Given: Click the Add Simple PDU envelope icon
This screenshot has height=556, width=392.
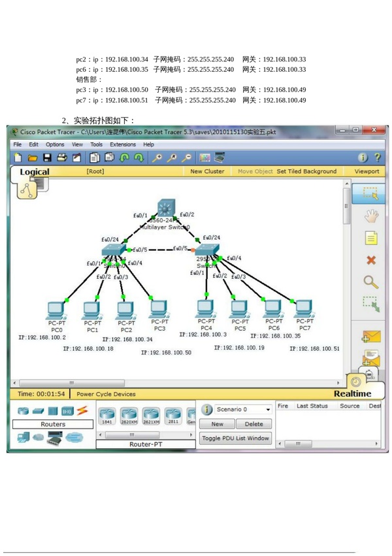Looking at the screenshot, I should pos(370,337).
